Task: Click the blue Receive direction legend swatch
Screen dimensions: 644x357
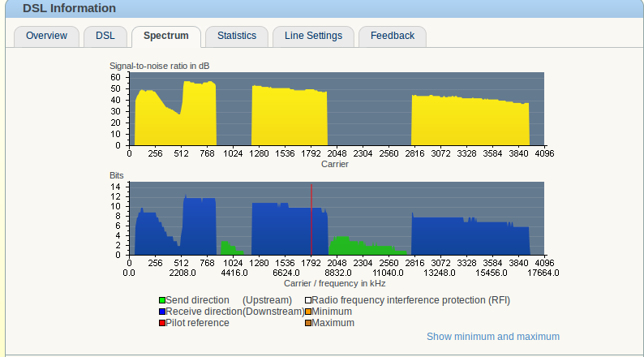Action: pyautogui.click(x=162, y=312)
